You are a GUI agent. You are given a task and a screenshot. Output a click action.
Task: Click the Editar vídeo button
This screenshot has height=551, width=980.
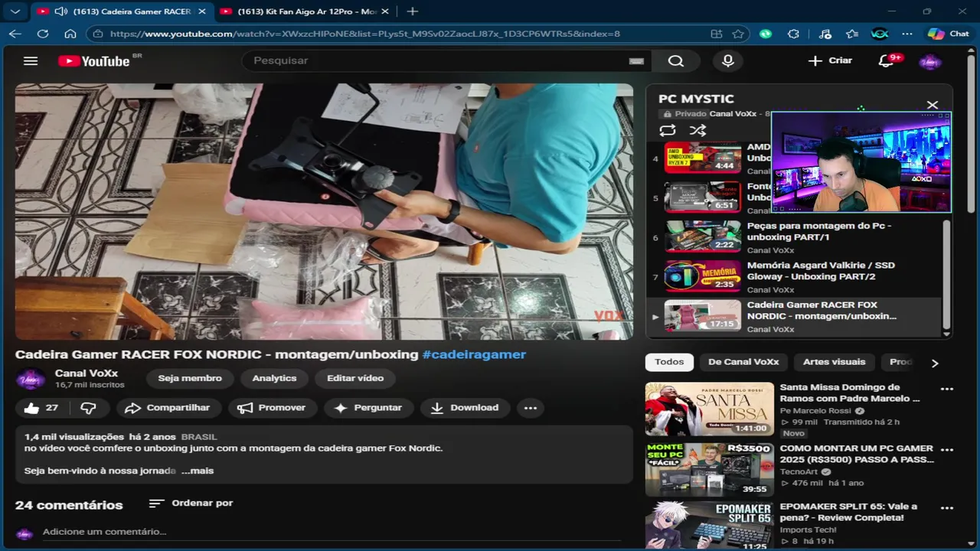point(355,378)
